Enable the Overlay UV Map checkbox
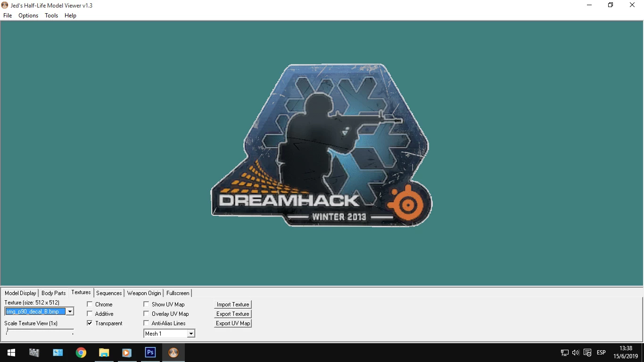This screenshot has height=362, width=644. pyautogui.click(x=146, y=314)
